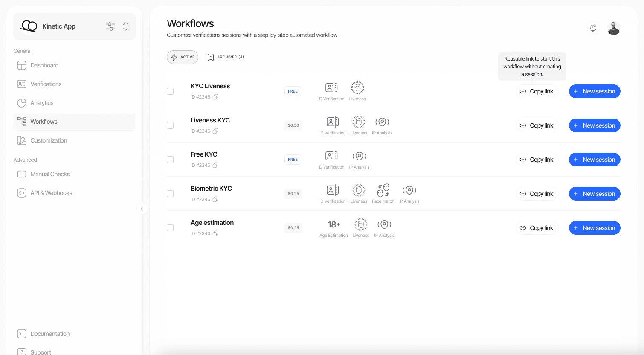Click Liveness icon in Liveness KYC row
This screenshot has width=644, height=355.
pos(359,122)
